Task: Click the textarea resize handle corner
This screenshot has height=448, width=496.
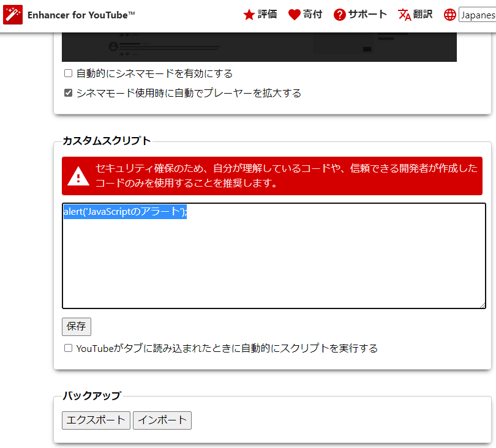Action: click(x=483, y=305)
